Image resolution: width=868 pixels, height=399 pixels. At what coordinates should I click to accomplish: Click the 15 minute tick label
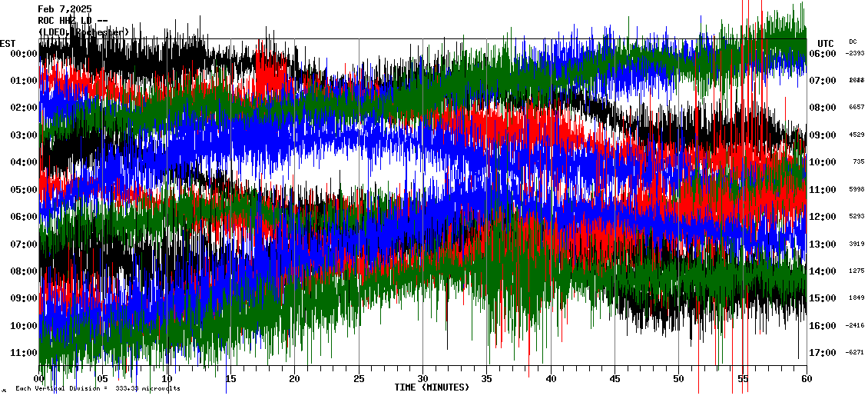tap(230, 379)
